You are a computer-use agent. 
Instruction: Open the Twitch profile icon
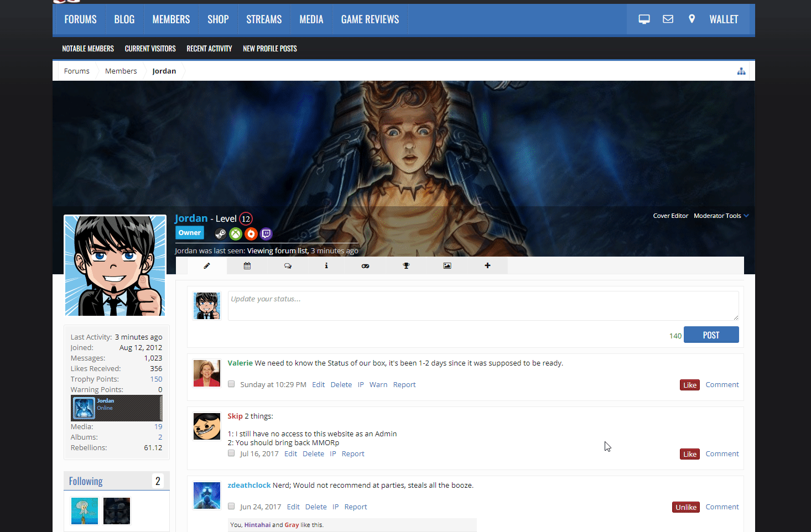266,234
